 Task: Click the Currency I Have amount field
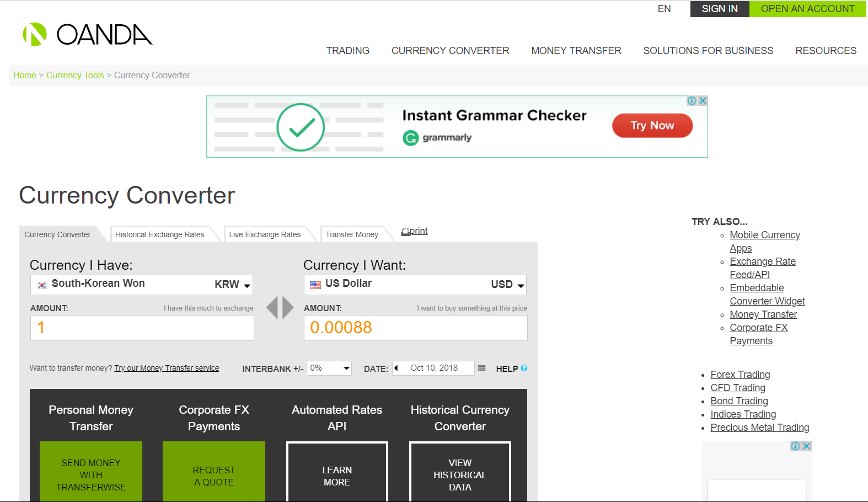tap(142, 328)
